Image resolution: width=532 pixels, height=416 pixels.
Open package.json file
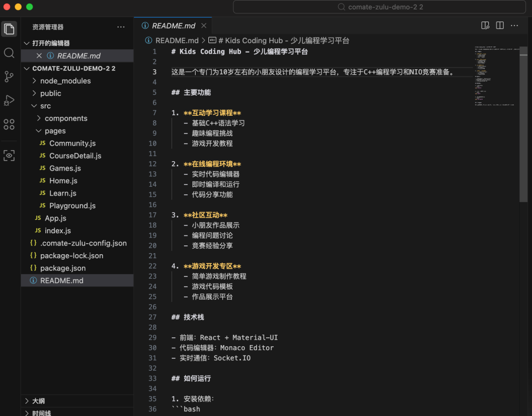tap(78, 268)
